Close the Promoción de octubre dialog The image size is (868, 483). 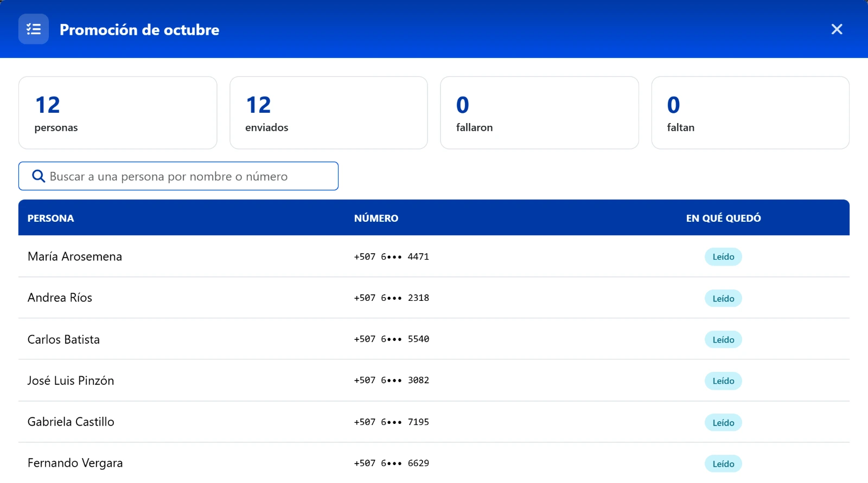tap(837, 29)
